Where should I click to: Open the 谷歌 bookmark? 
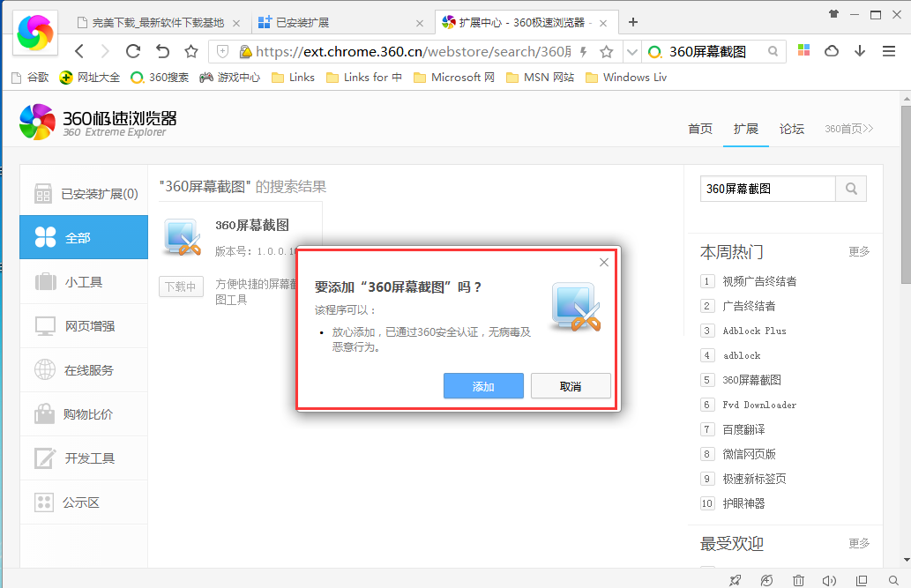point(30,78)
